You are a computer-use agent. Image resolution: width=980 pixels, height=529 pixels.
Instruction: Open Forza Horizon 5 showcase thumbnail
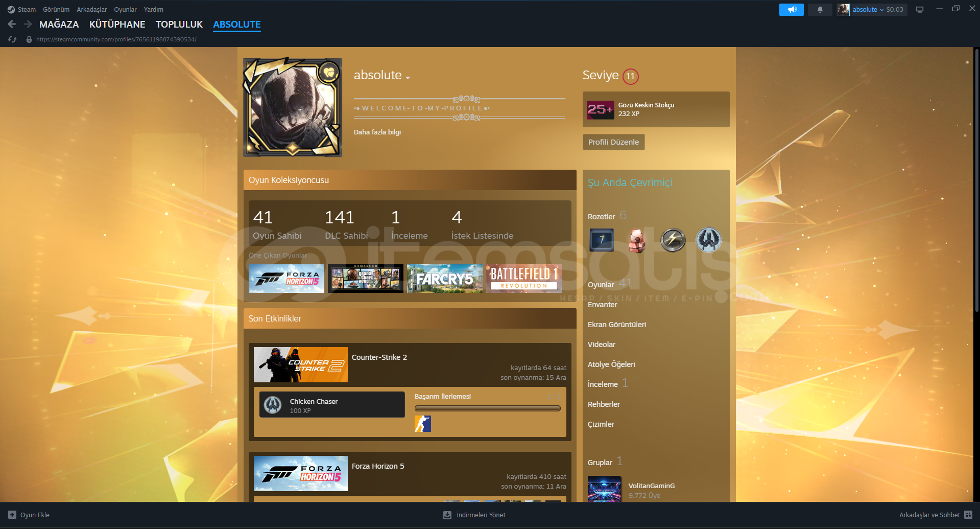[286, 279]
